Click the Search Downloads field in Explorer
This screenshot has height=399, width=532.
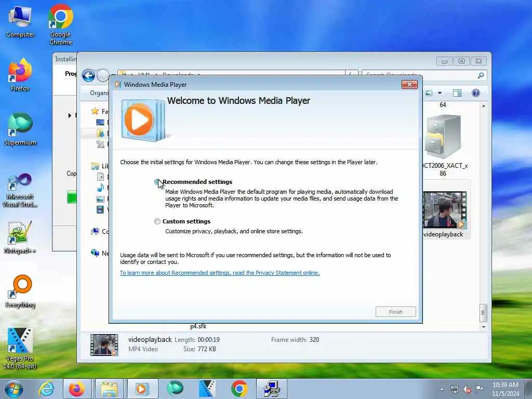point(424,75)
